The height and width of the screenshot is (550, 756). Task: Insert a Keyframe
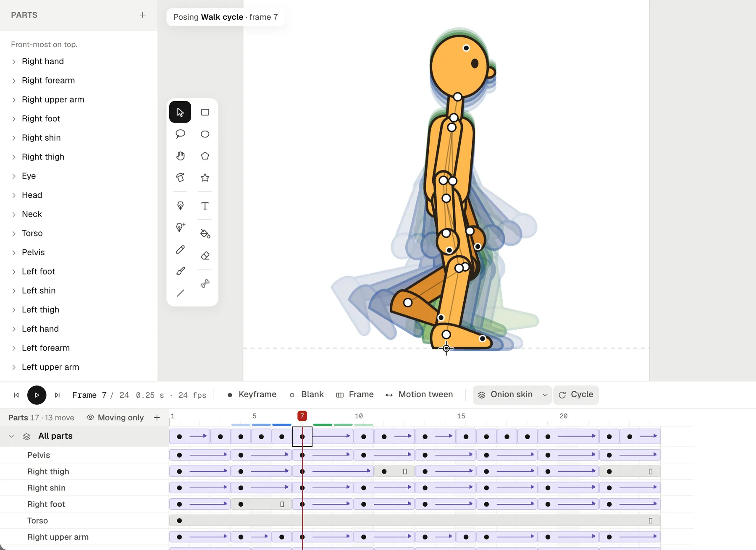252,395
